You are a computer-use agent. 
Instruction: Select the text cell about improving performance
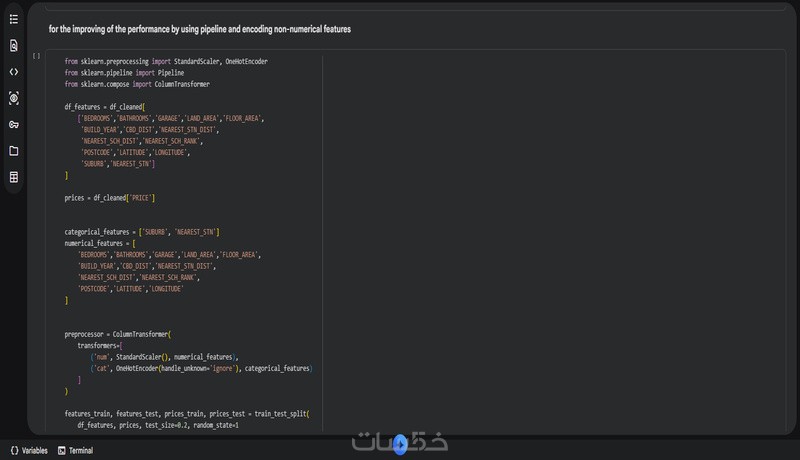click(x=200, y=30)
